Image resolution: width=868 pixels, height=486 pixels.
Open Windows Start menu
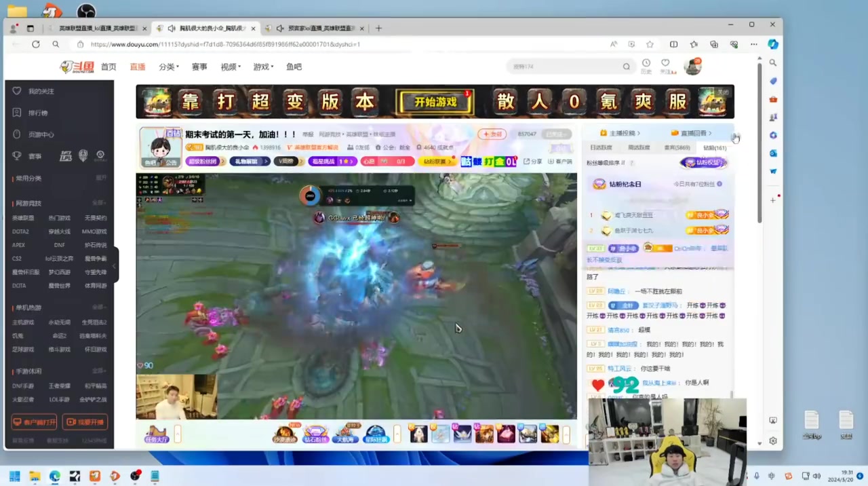[14, 476]
